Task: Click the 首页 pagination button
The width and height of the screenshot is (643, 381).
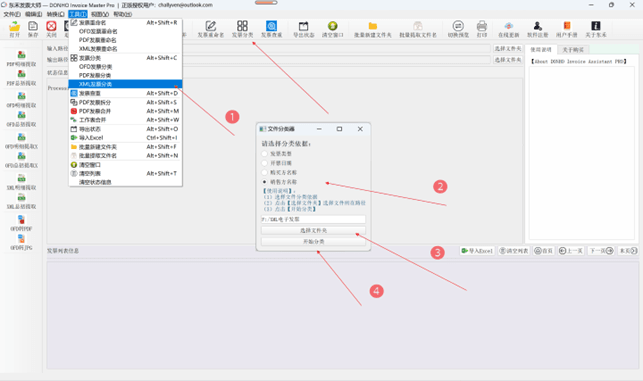Action: coord(544,251)
